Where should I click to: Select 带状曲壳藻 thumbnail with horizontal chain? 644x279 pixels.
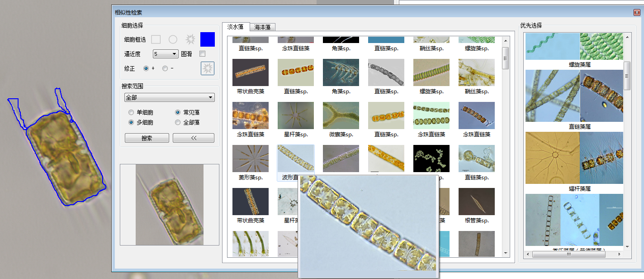click(251, 72)
